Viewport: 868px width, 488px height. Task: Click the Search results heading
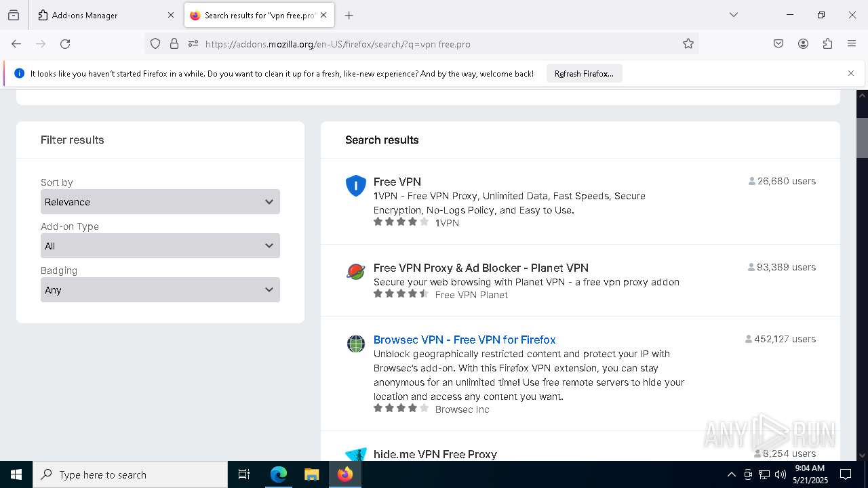coord(382,140)
